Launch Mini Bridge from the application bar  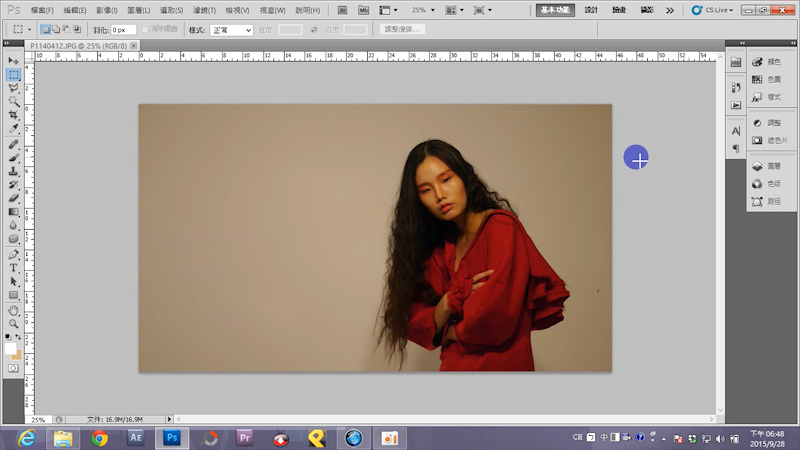[363, 10]
